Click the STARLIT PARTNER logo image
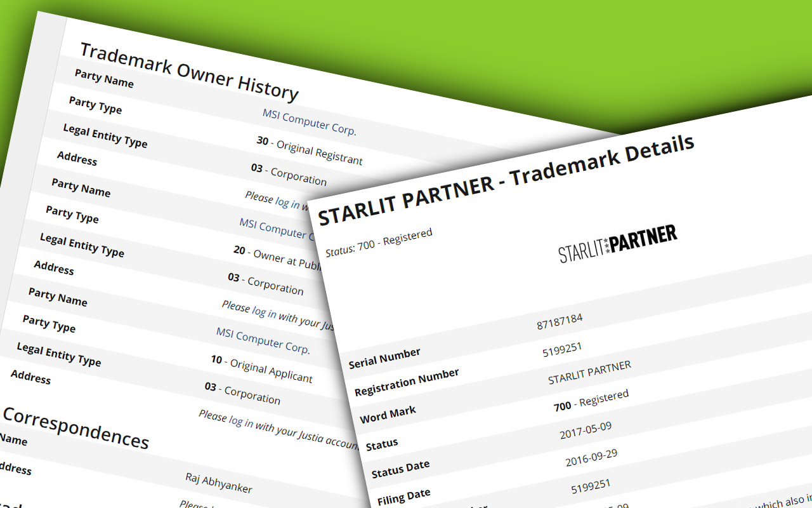This screenshot has height=508, width=812. (617, 243)
